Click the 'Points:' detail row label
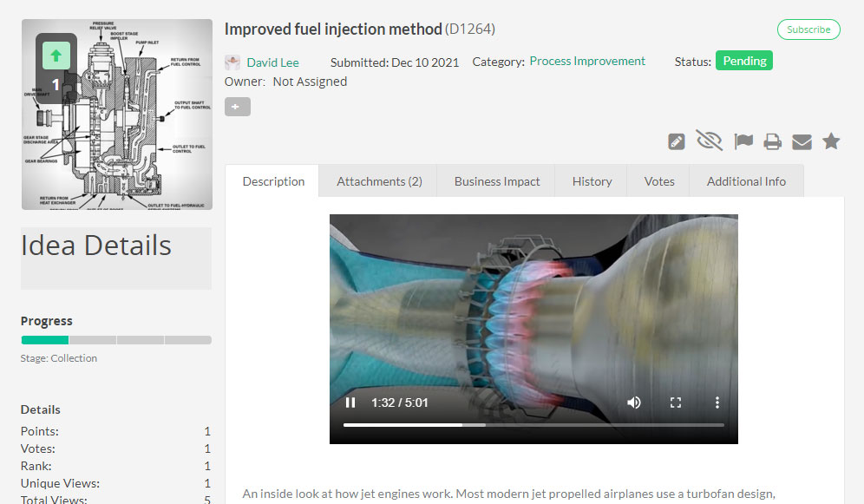Viewport: 864px width, 504px height. pyautogui.click(x=40, y=431)
